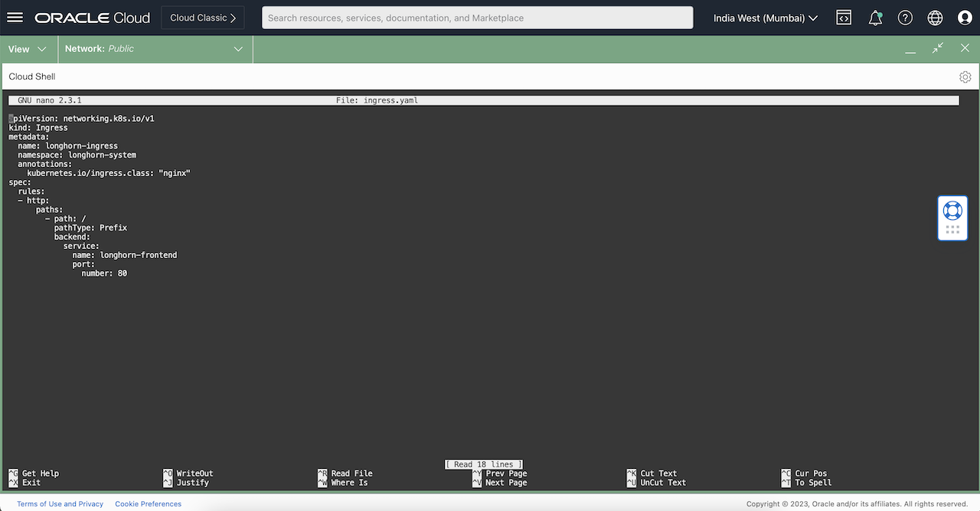Close the Cloud Shell panel
Viewport: 980px width, 511px height.
[965, 48]
